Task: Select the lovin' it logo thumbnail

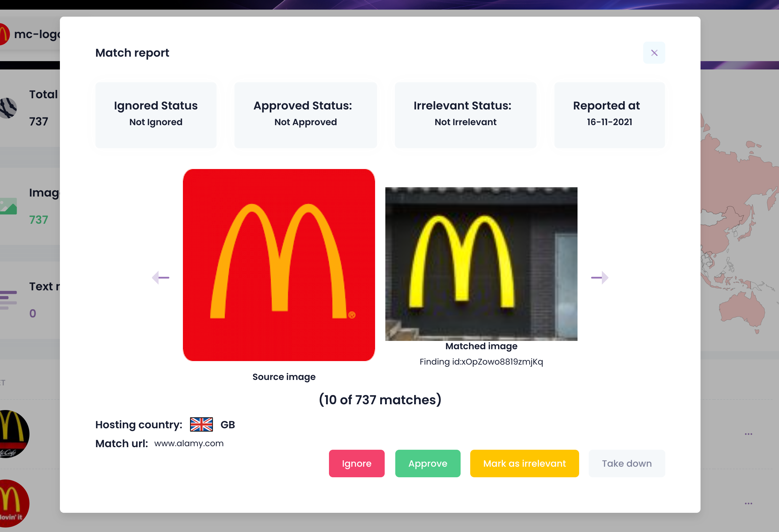Action: [13, 503]
